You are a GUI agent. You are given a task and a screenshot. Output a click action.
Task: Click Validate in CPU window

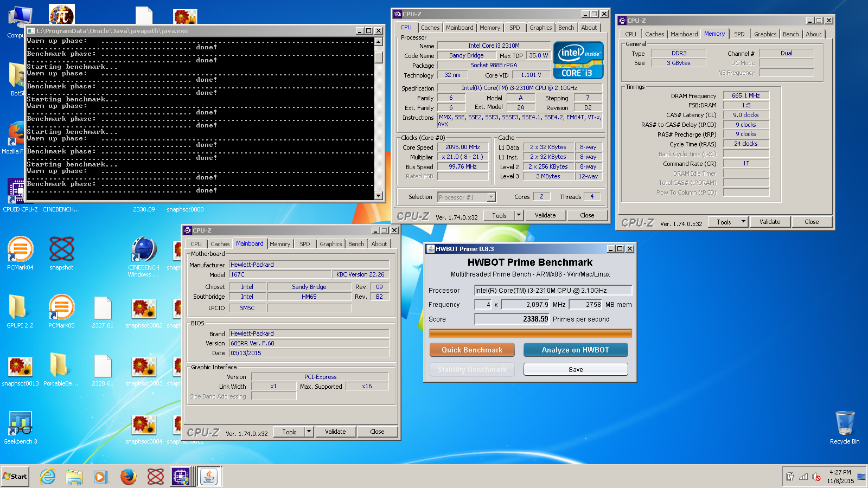tap(545, 215)
